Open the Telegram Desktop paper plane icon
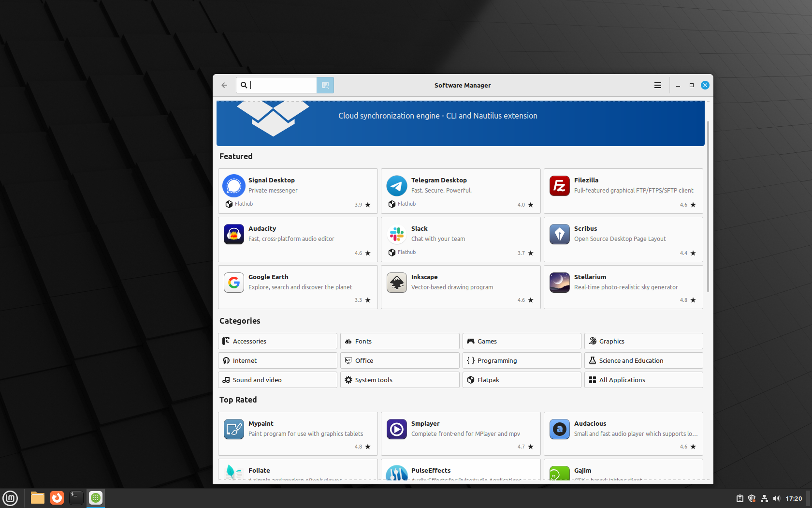 point(397,186)
